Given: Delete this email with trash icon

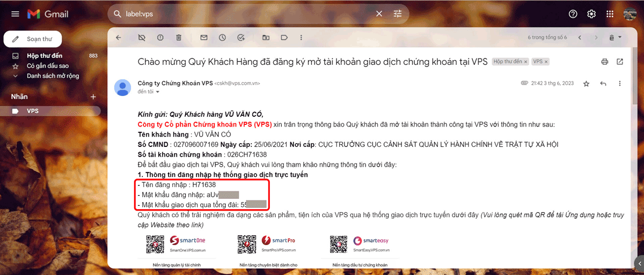Looking at the screenshot, I should point(179,38).
